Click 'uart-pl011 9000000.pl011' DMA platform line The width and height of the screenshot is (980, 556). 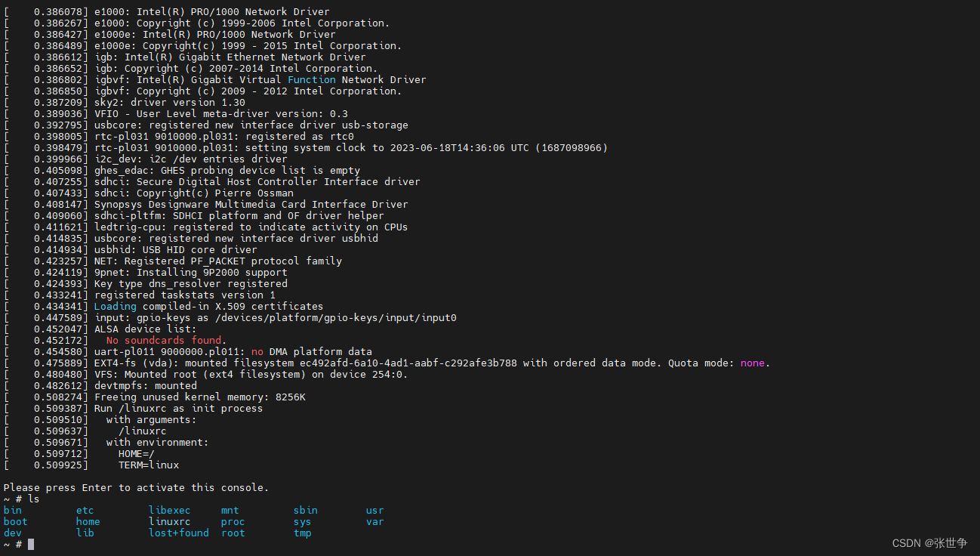coord(233,352)
